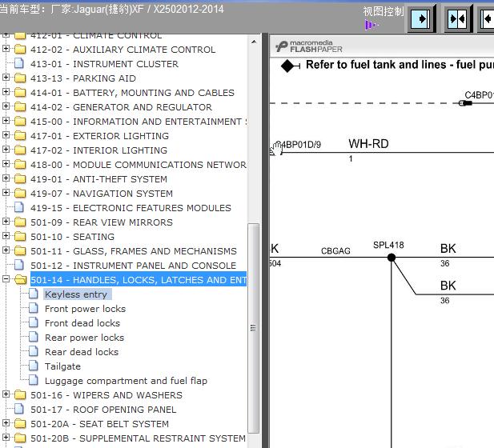The image size is (494, 448).
Task: Click the tree panel scrollbar thumb
Action: 254,328
